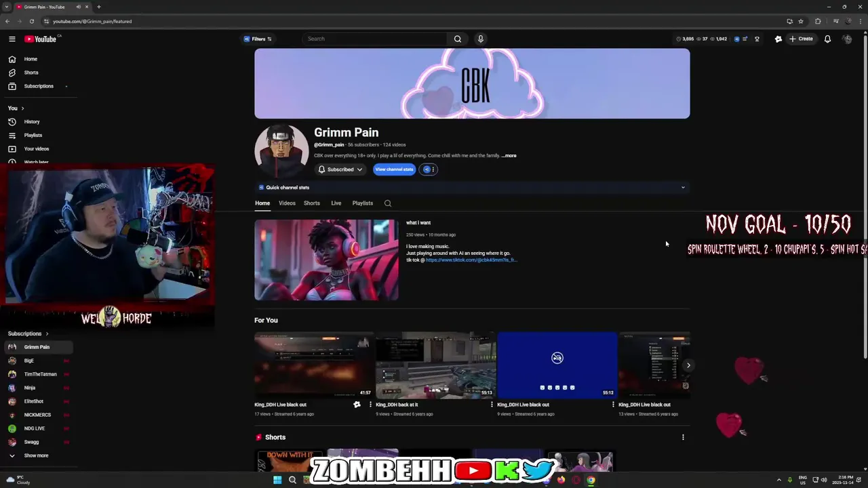Click Chrome icon on taskbar
This screenshot has height=488, width=868.
(591, 480)
